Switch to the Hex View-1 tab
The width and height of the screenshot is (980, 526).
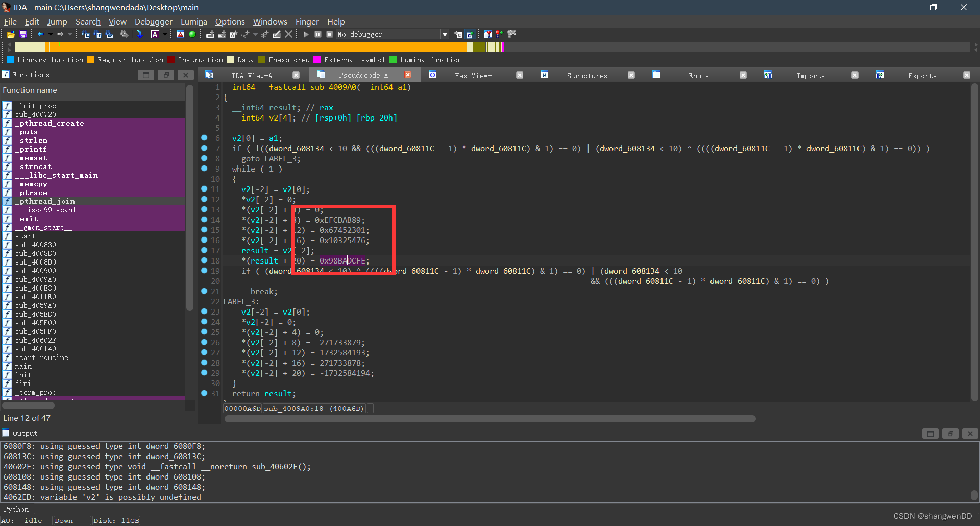tap(475, 76)
